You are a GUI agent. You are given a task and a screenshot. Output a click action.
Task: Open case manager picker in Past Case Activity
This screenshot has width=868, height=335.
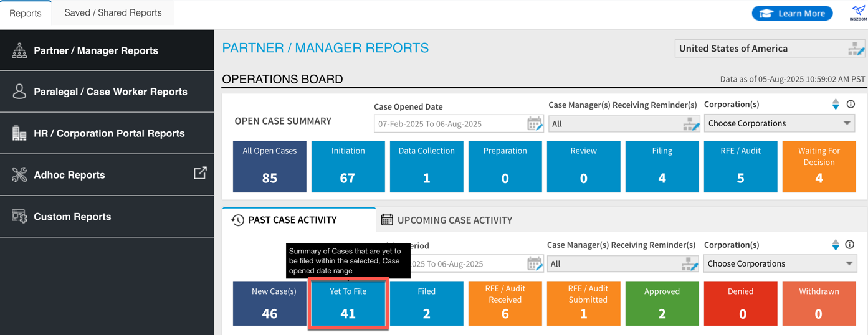point(689,264)
